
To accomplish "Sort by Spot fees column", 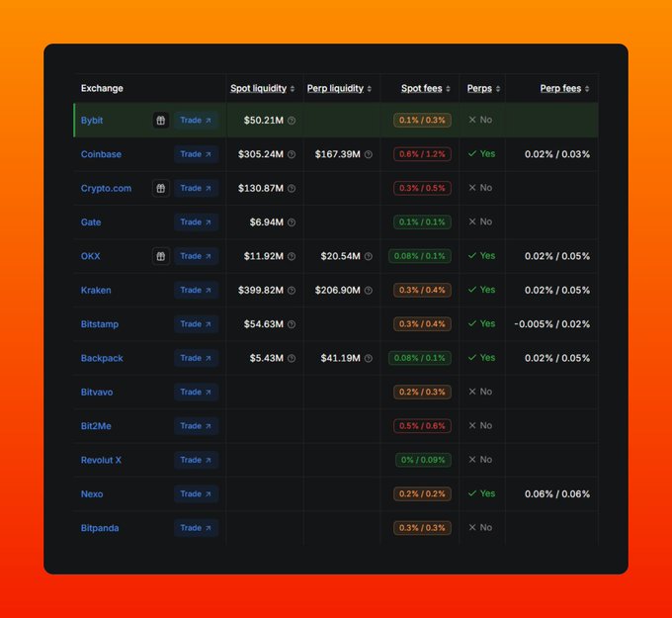I will [x=426, y=88].
